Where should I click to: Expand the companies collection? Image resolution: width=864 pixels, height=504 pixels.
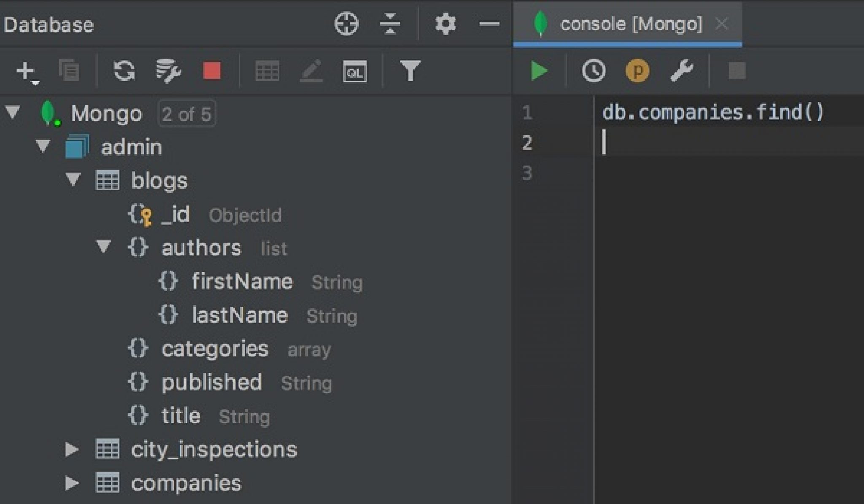(x=72, y=483)
